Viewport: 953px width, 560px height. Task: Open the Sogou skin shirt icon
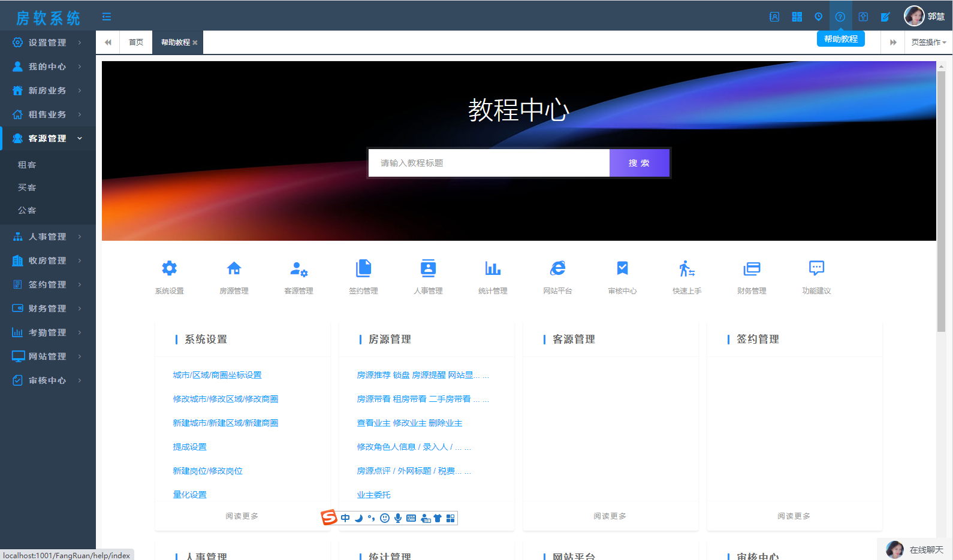point(438,518)
